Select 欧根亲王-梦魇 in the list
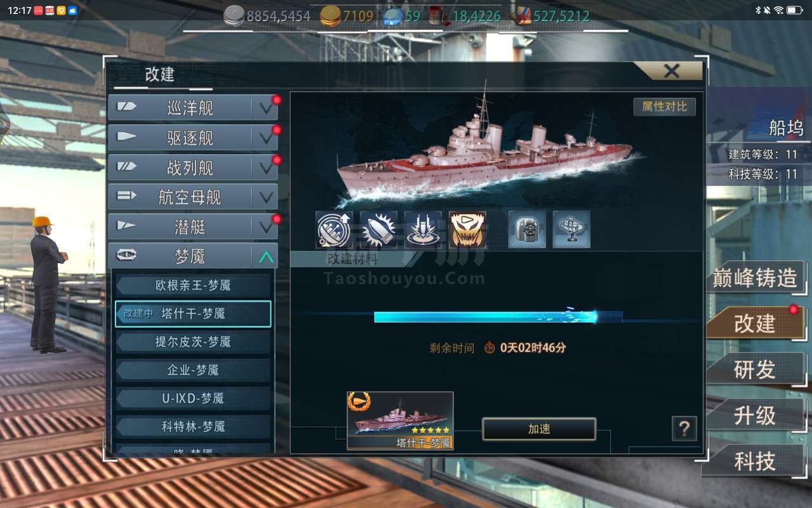The height and width of the screenshot is (508, 812). tap(193, 286)
